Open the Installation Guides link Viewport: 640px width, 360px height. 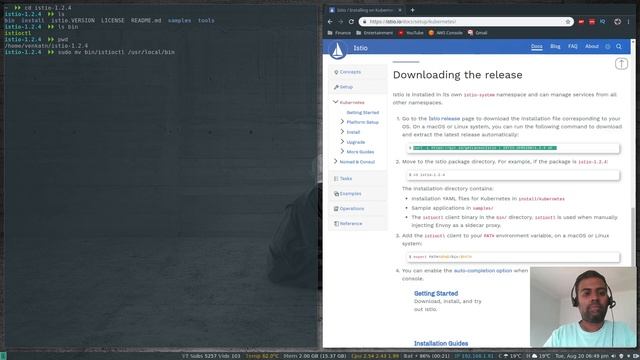pos(441,343)
